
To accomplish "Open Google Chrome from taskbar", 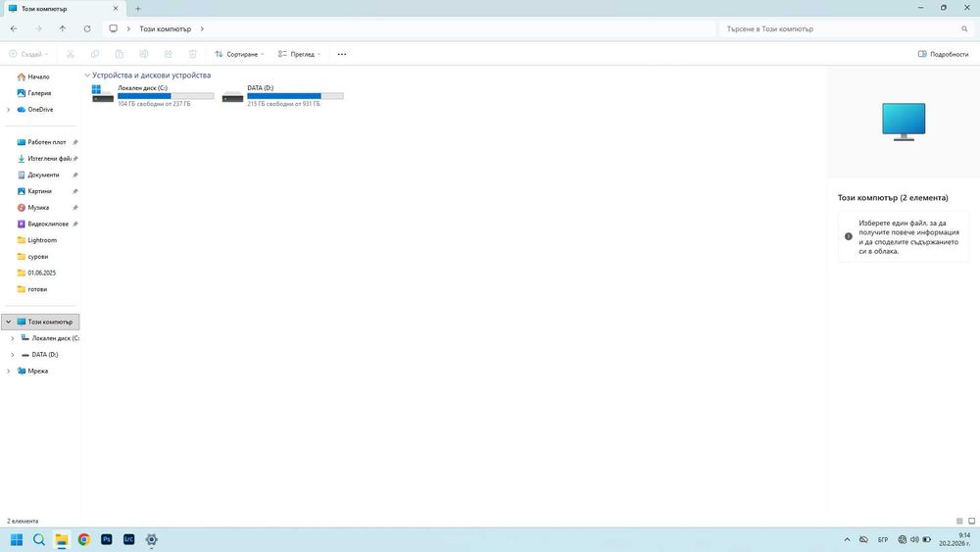I will tap(83, 539).
